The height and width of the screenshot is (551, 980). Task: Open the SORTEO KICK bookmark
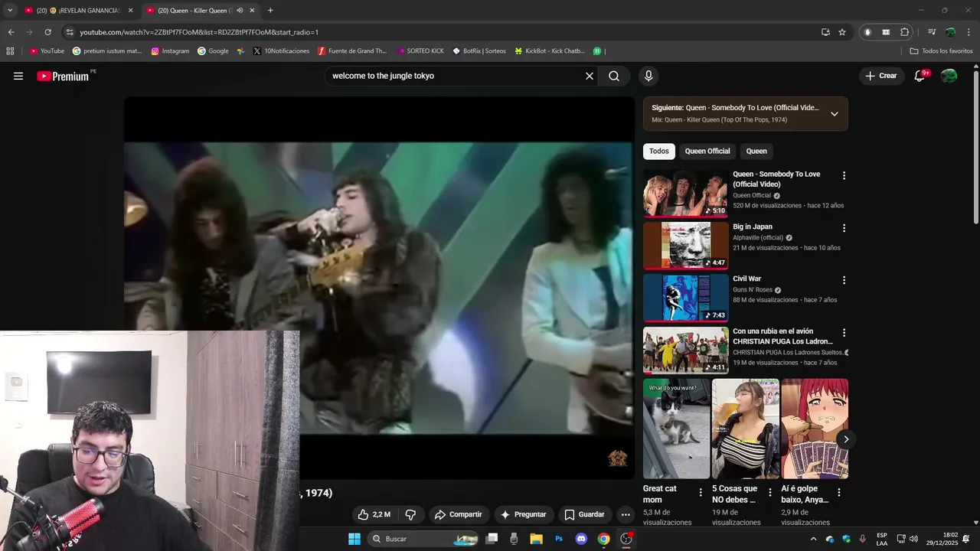click(420, 51)
